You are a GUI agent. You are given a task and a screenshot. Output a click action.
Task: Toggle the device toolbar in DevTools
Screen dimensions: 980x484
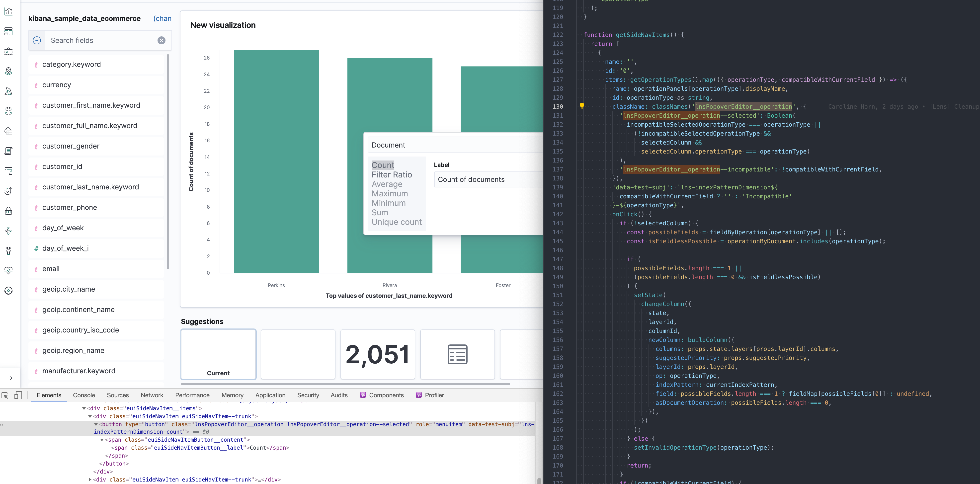pos(18,395)
